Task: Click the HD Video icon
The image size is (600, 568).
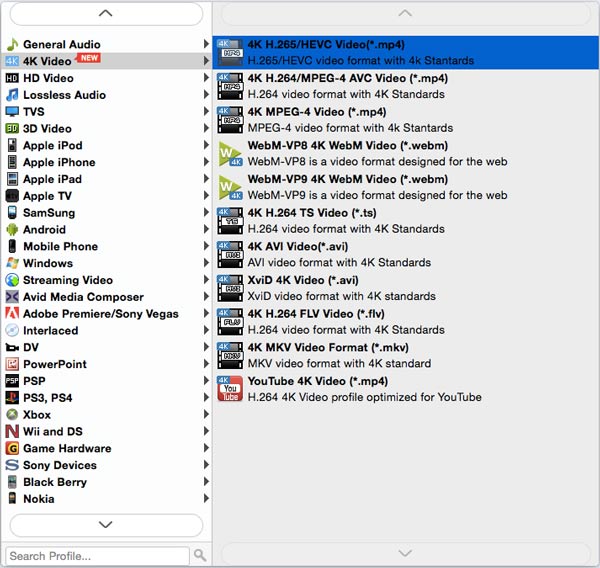Action: 12,78
